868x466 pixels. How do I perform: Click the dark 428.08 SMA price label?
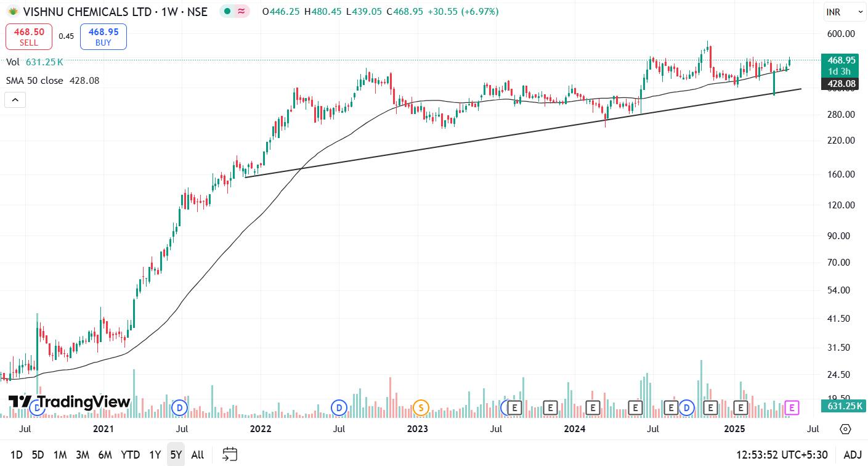tap(838, 84)
